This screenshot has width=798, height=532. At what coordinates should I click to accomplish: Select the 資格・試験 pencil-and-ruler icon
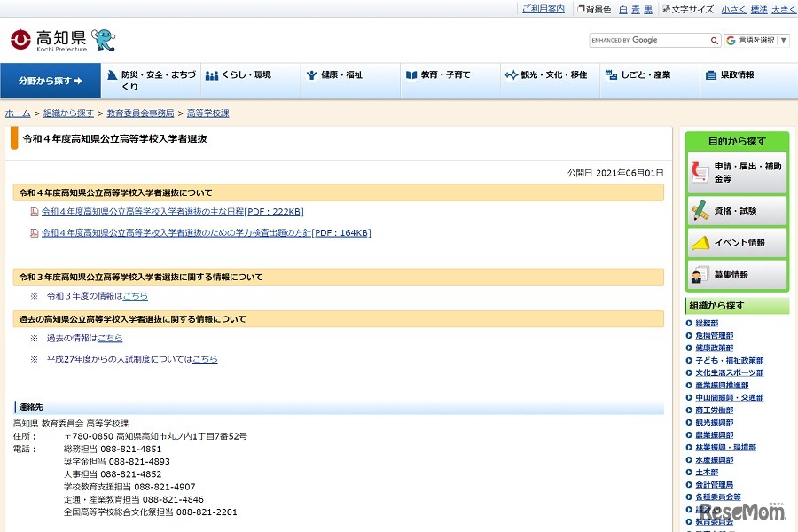[699, 209]
